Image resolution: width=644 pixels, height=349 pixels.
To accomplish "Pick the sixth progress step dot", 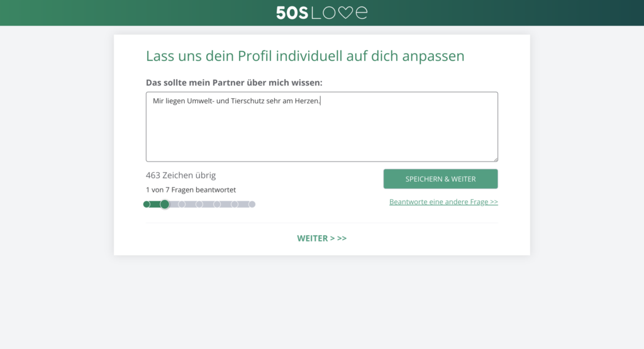I will (235, 204).
